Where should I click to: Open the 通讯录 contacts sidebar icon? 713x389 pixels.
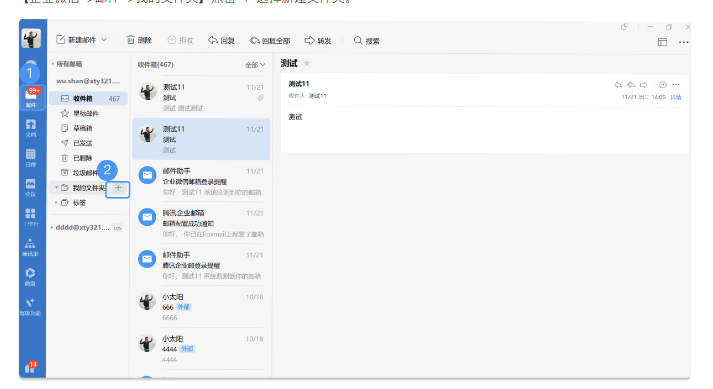[x=31, y=247]
